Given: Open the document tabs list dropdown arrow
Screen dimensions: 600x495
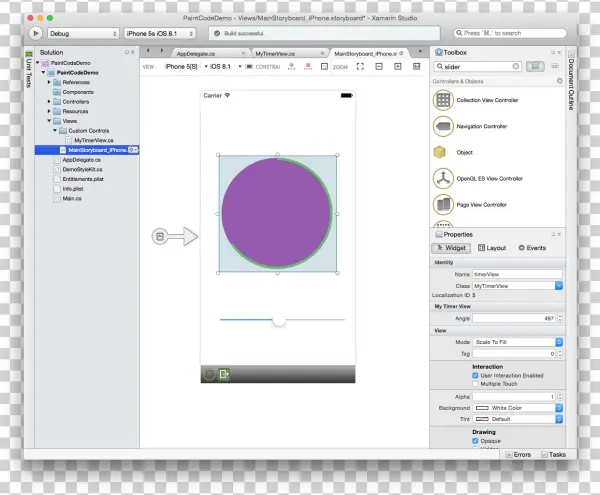Looking at the screenshot, I should [x=420, y=51].
